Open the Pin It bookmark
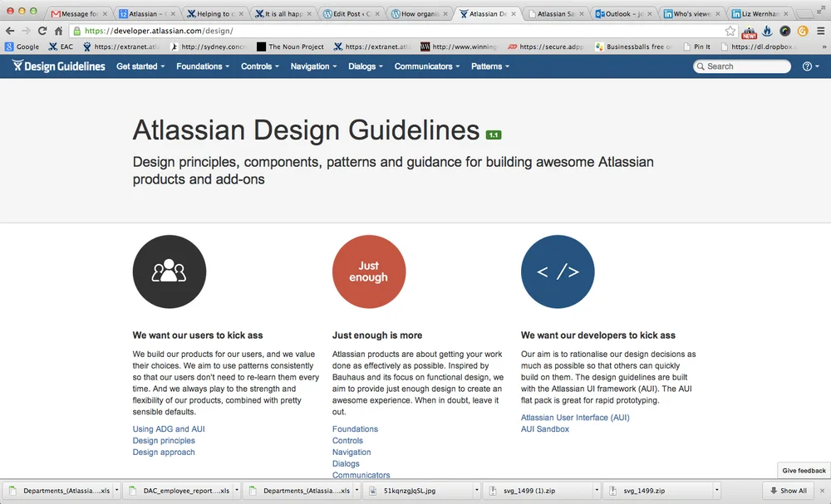This screenshot has width=831, height=504. click(x=697, y=46)
